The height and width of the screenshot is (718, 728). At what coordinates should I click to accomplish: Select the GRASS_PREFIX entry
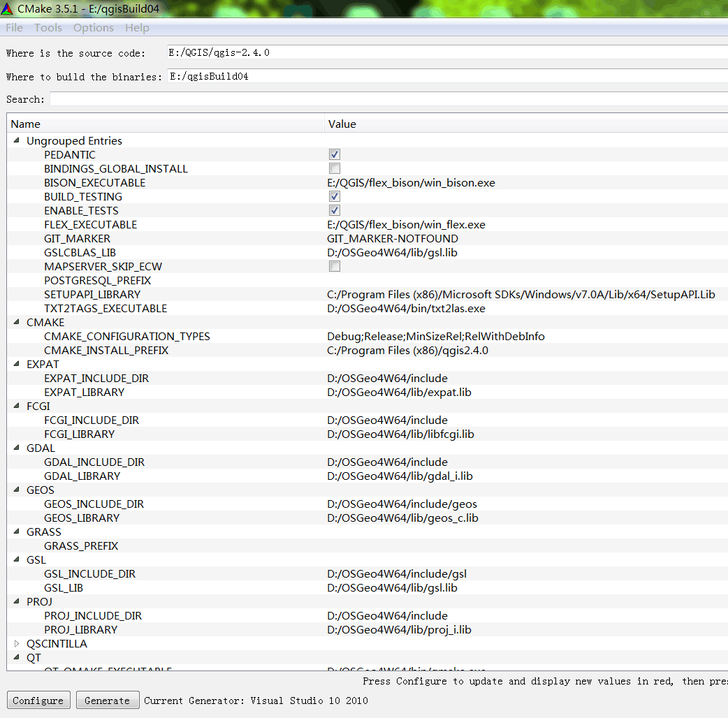(81, 545)
